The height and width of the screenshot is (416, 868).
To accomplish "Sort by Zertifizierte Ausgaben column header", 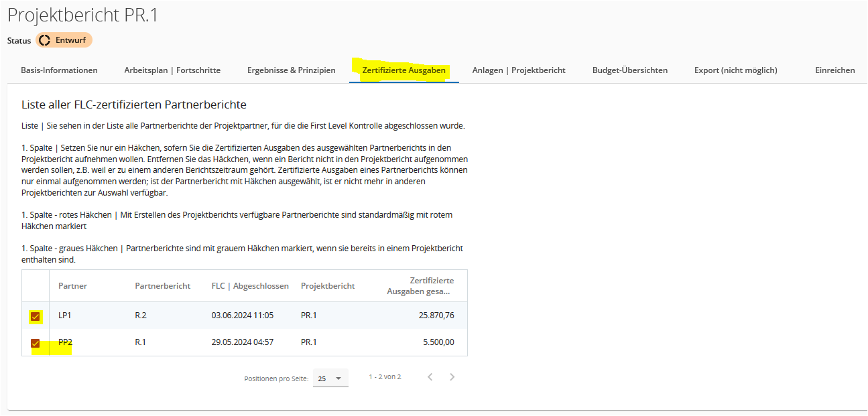I will pyautogui.click(x=420, y=286).
